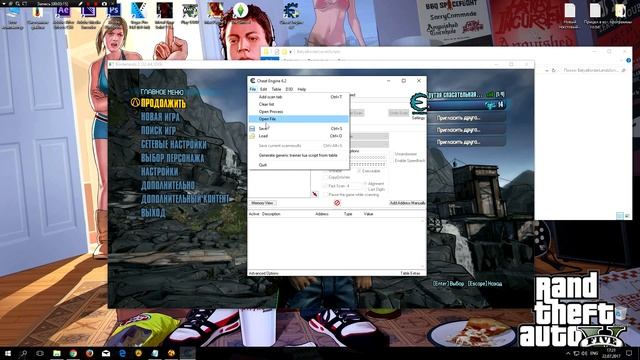The image size is (640, 360).
Task: Click НАСТРОЙКИ in the game menu
Action: coord(160,171)
